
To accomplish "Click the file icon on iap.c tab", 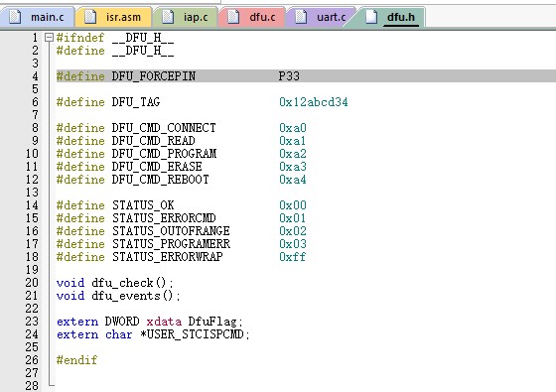I will click(168, 17).
